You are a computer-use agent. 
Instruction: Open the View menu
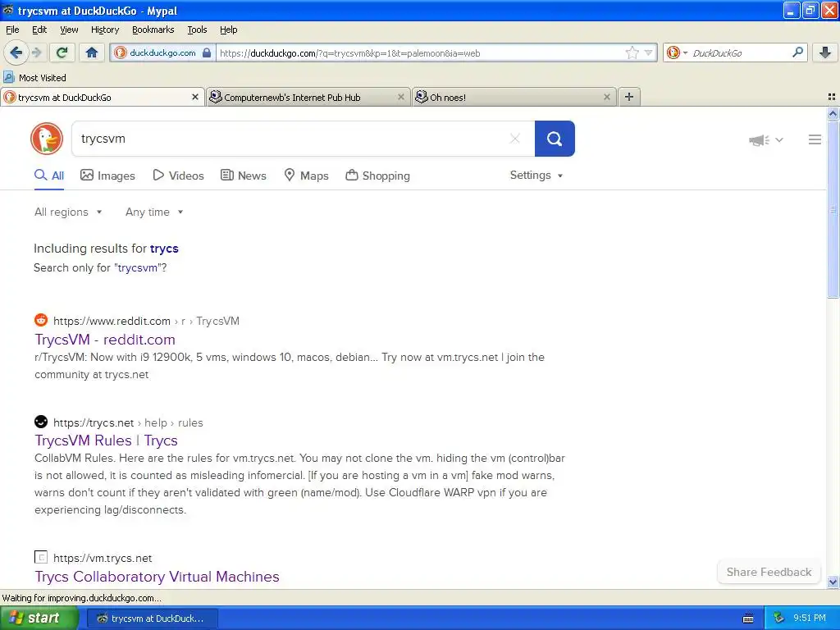click(69, 30)
